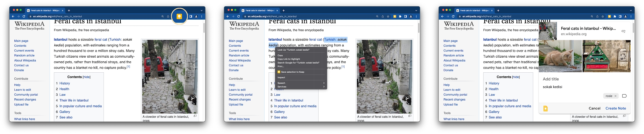644x134 pixels.
Task: Select Inspect from the context menu
Action: [x=301, y=77]
